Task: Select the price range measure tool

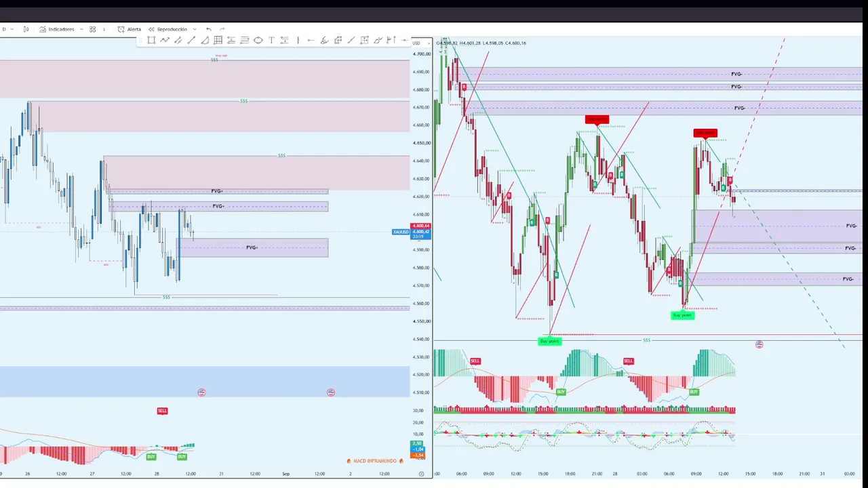Action: tap(284, 40)
